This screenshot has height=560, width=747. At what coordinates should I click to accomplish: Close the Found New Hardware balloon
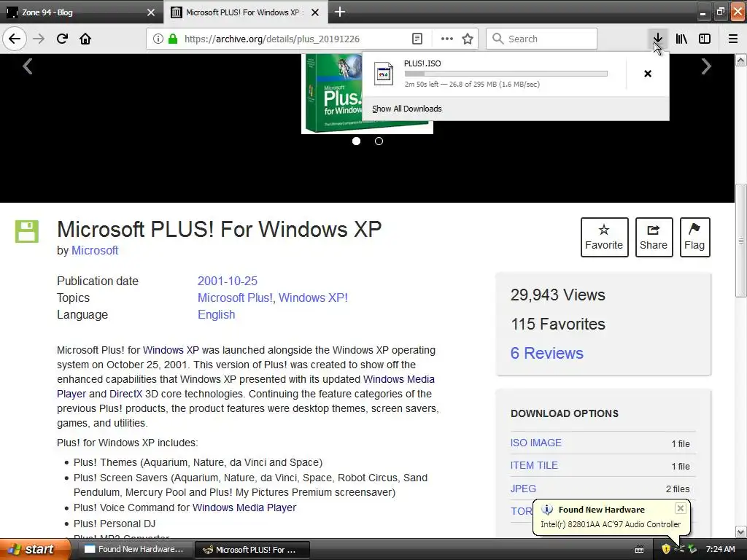coord(681,508)
